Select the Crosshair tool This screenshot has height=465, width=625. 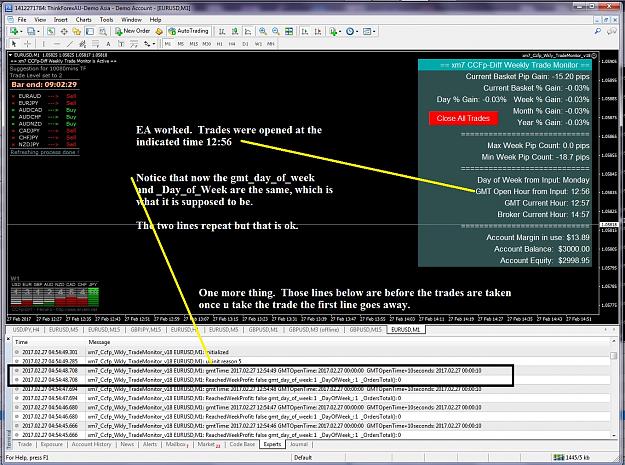coord(28,44)
